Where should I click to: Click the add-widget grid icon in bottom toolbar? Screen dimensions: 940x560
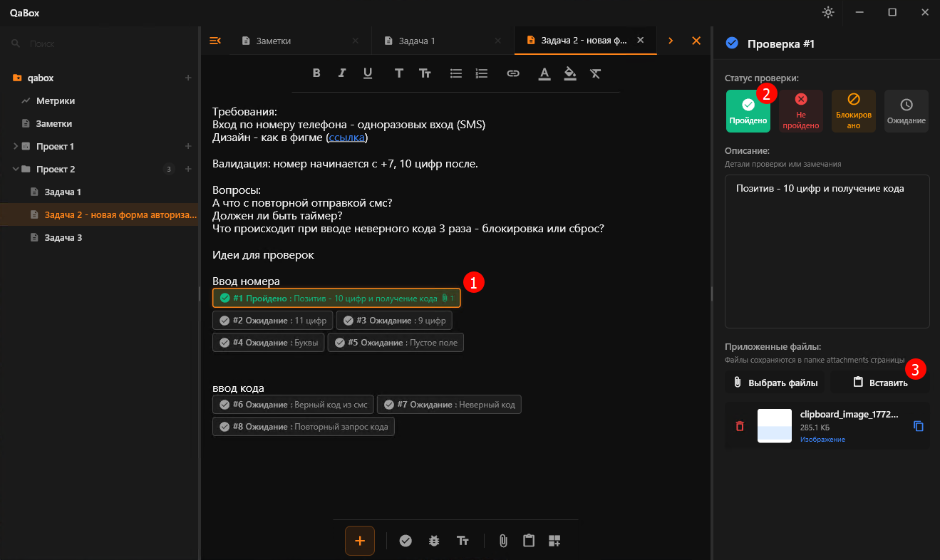[554, 541]
